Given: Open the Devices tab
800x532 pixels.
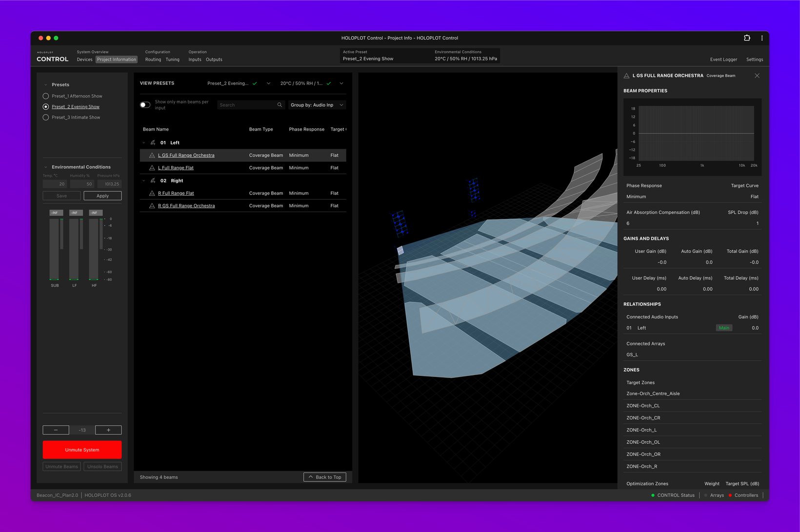Looking at the screenshot, I should [x=84, y=59].
